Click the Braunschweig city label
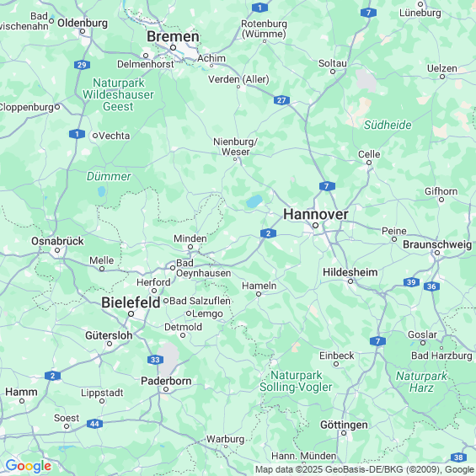 437,244
